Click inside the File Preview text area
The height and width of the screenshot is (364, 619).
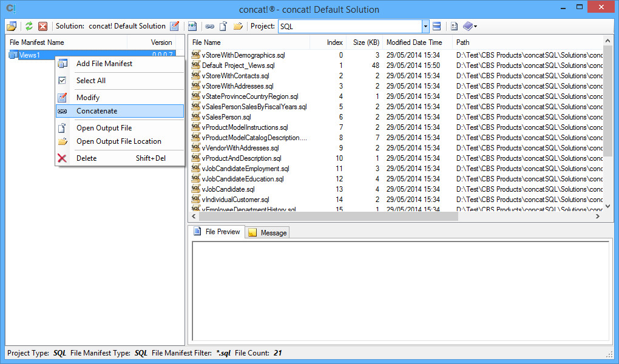pos(401,291)
